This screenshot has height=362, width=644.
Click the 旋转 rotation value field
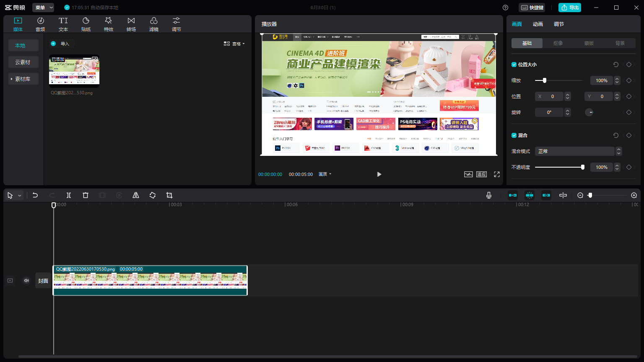click(549, 112)
